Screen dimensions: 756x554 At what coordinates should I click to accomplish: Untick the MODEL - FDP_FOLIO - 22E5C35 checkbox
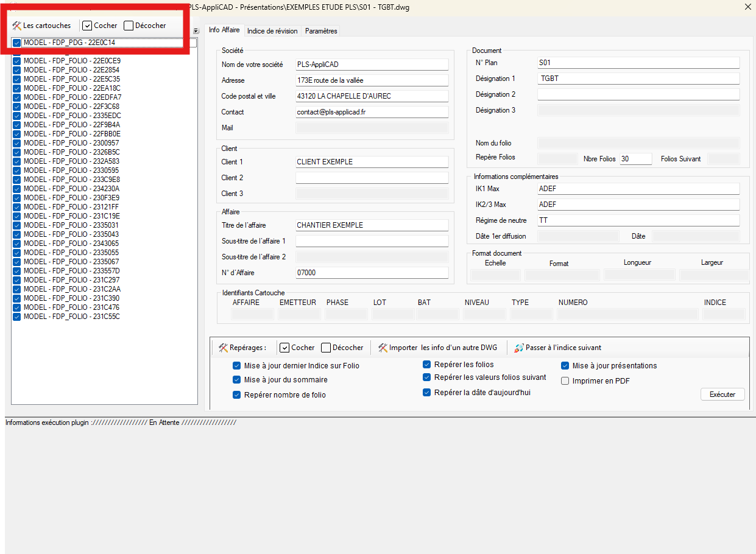pos(16,79)
